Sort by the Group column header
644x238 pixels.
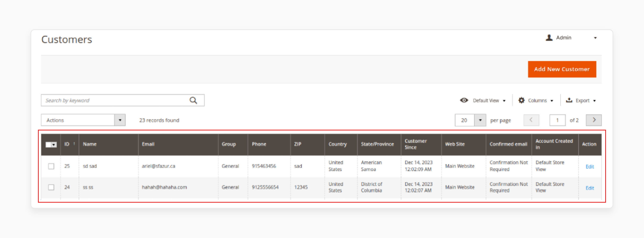click(x=233, y=144)
